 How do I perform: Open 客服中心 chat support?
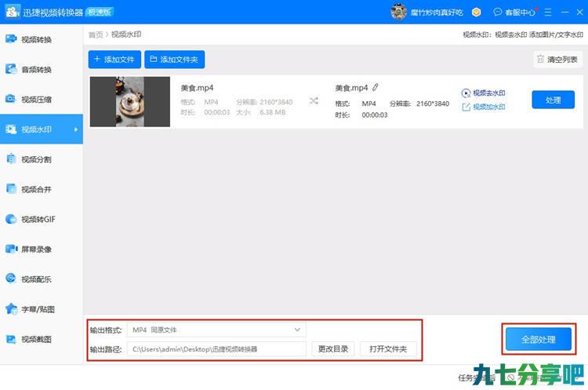pos(514,13)
